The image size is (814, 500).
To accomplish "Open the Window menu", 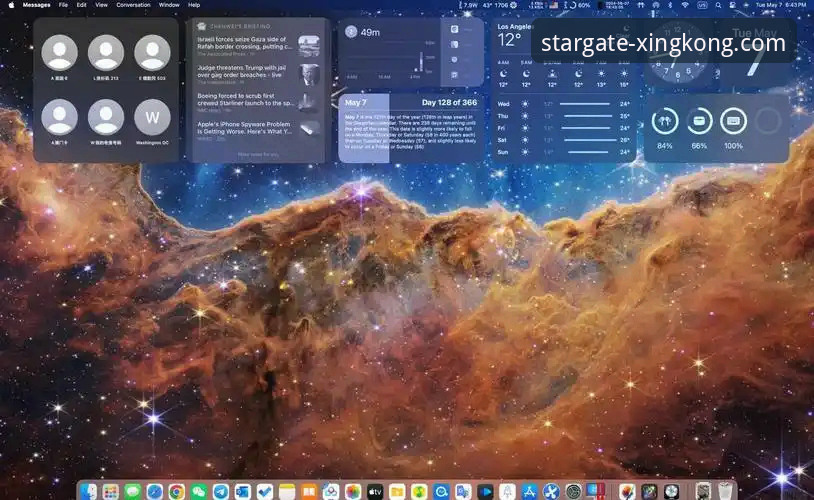I will pyautogui.click(x=169, y=5).
